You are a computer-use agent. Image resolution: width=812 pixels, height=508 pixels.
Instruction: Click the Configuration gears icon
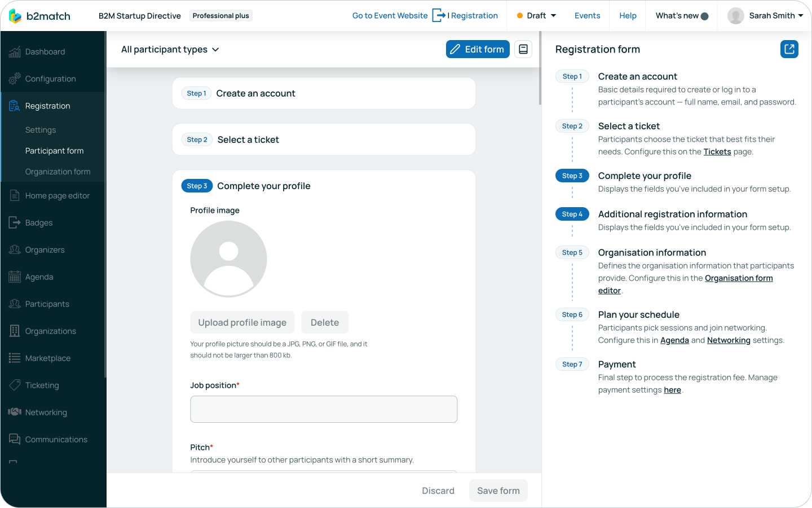tap(15, 79)
